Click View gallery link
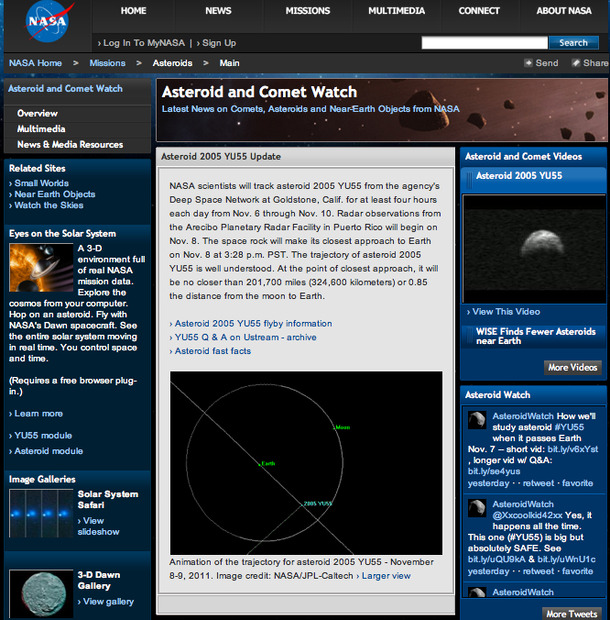The height and width of the screenshot is (620, 610). click(x=108, y=601)
